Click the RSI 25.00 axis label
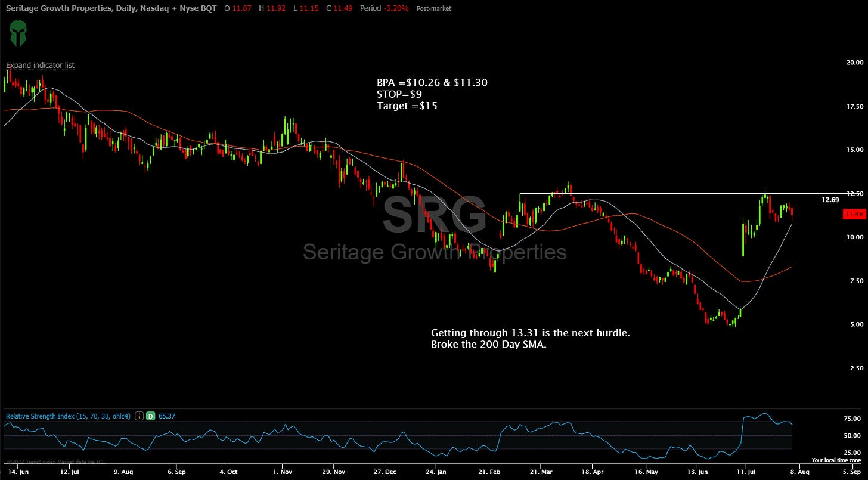 point(852,453)
